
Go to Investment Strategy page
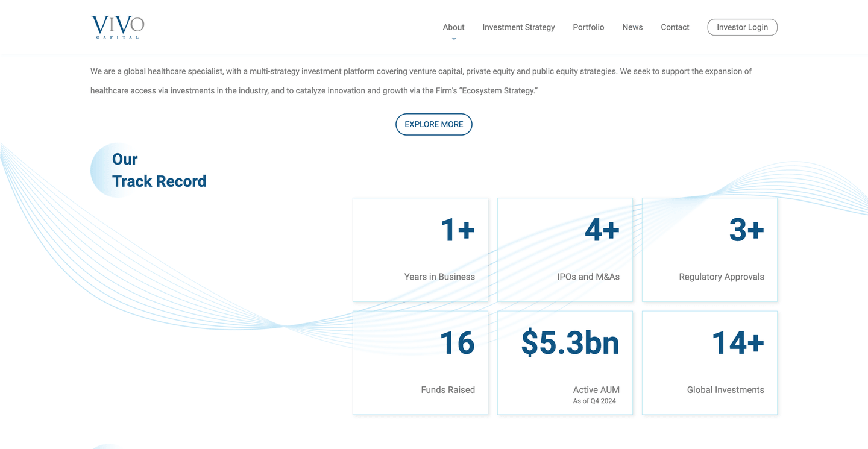point(518,27)
